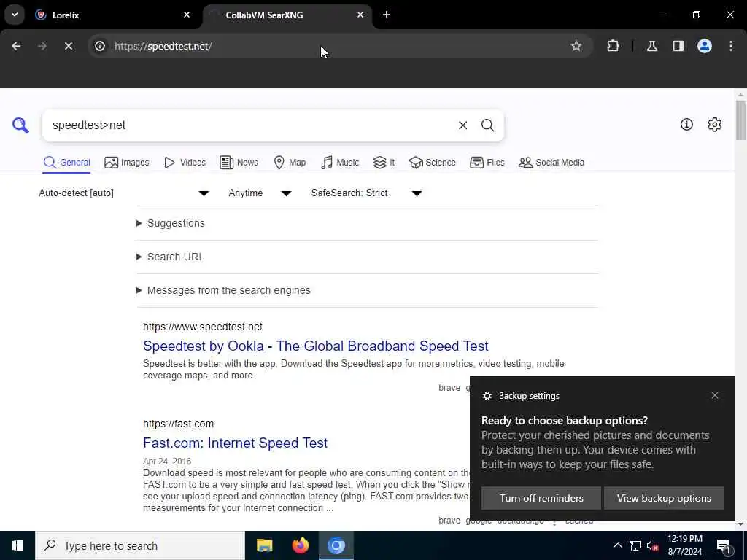The width and height of the screenshot is (747, 560).
Task: Click the Chromium taskbar icon
Action: click(336, 545)
